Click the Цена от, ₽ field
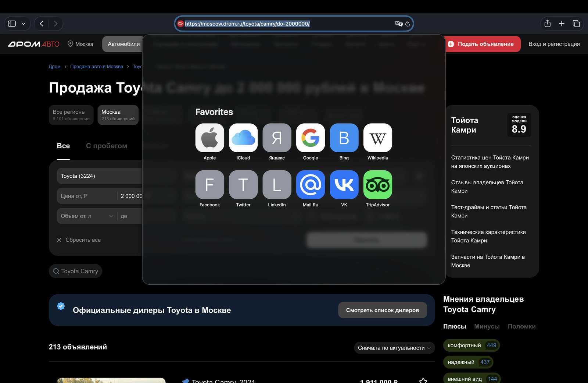588x383 pixels. pos(87,196)
